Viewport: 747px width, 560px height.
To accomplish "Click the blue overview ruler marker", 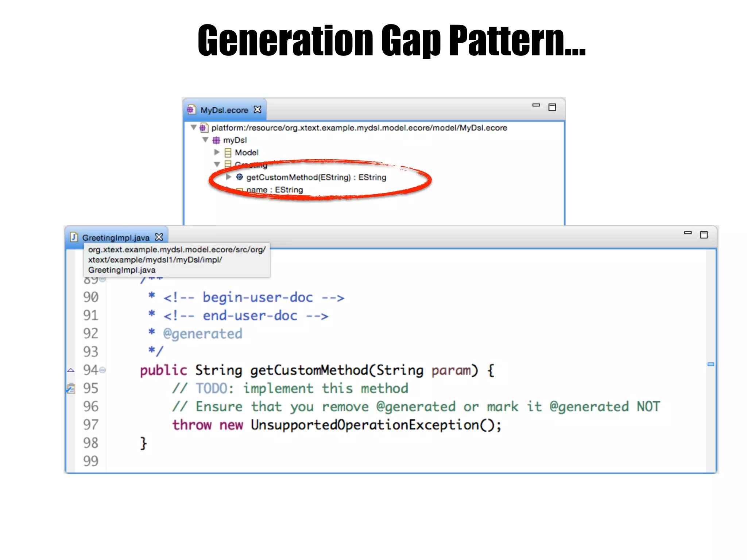I will (711, 364).
